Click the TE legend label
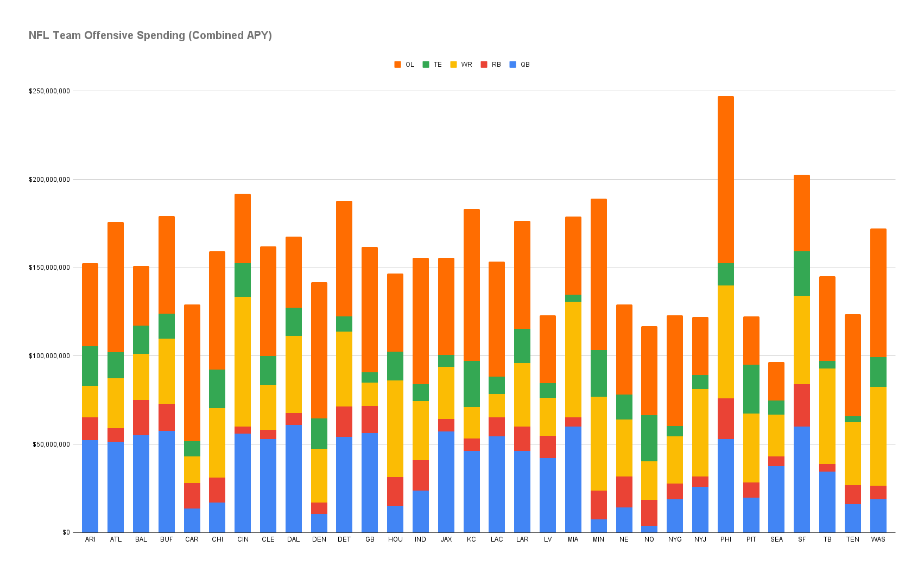 pos(438,65)
